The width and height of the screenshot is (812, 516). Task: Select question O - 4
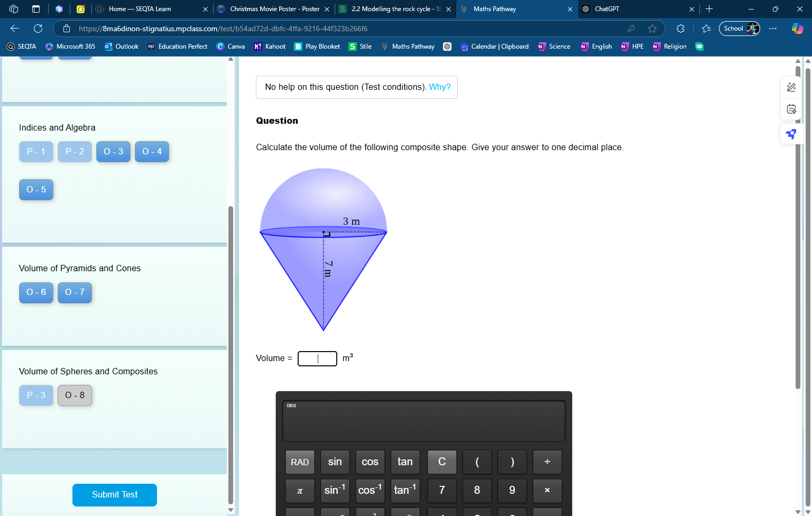[152, 152]
